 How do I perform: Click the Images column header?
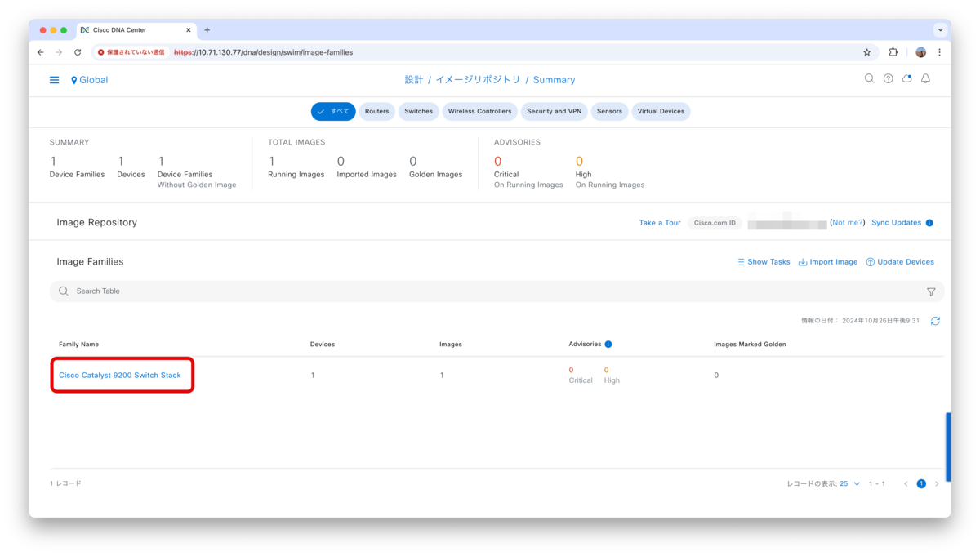point(451,345)
